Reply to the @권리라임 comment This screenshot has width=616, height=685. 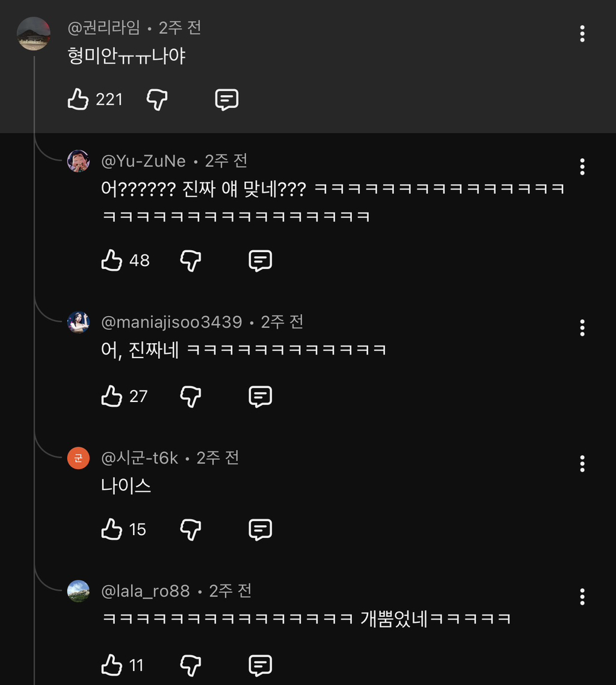pos(227,99)
